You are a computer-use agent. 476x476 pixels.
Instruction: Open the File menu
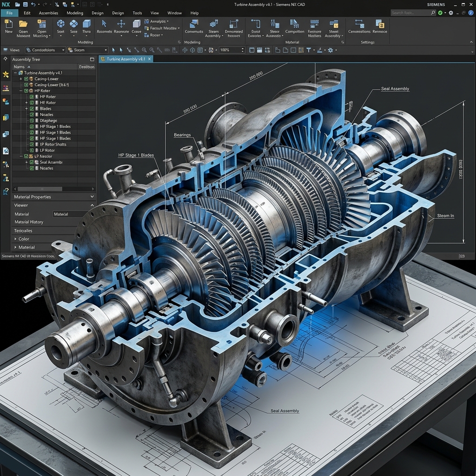[9, 13]
